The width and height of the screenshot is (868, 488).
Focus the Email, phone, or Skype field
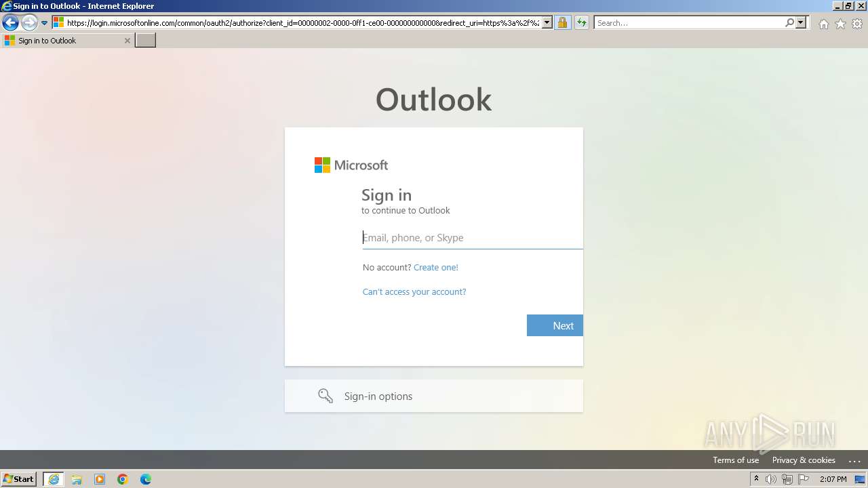coord(473,238)
